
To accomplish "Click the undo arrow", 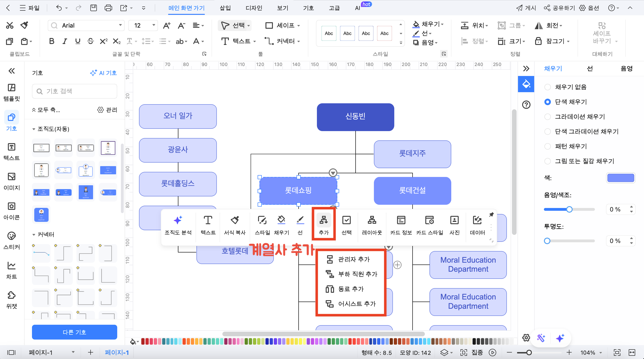I will click(59, 8).
